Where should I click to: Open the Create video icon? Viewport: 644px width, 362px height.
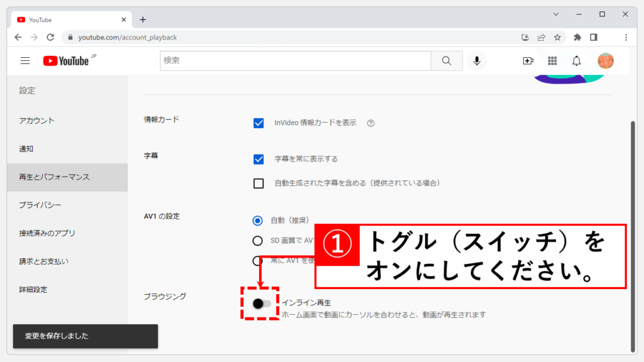tap(528, 61)
